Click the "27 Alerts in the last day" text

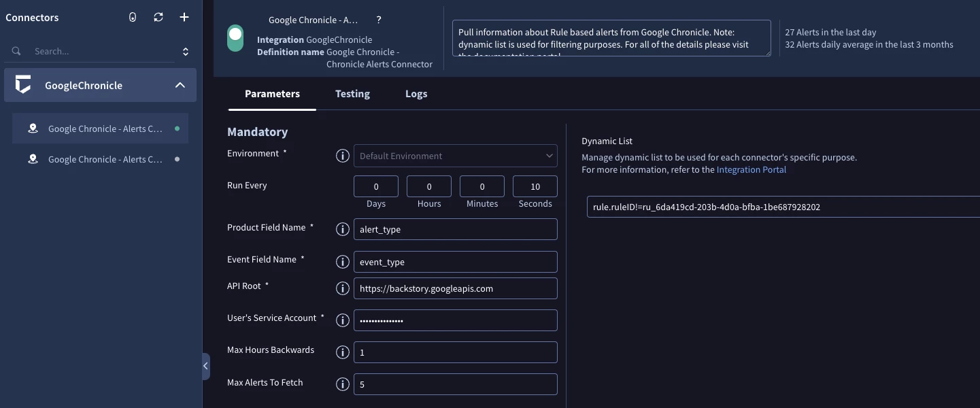(x=830, y=32)
